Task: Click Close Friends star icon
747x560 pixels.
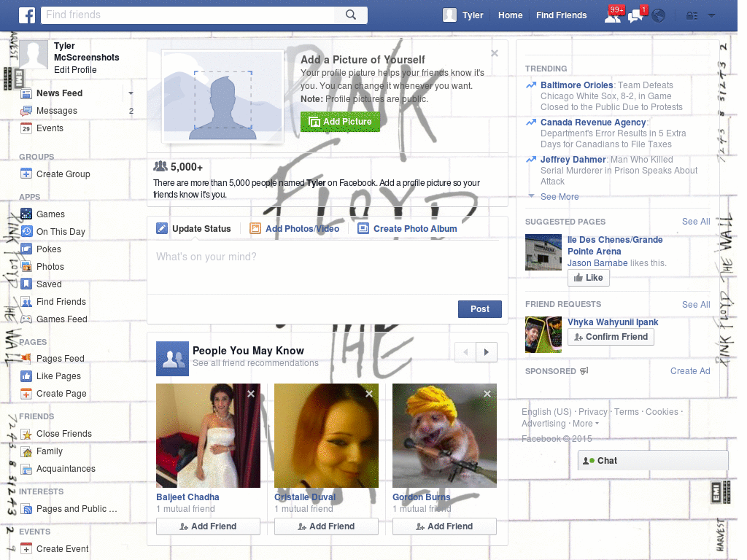Action: [27, 434]
